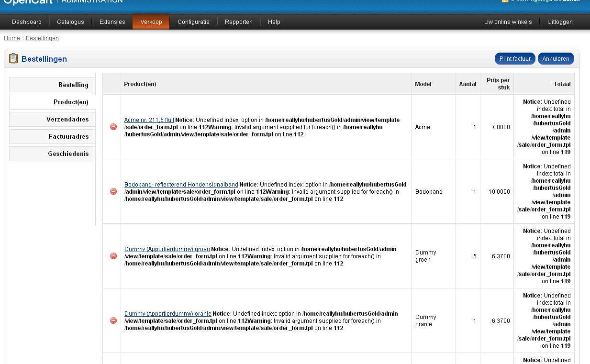Image resolution: width=590 pixels, height=364 pixels.
Task: Open the Extensies menu
Action: pos(112,22)
